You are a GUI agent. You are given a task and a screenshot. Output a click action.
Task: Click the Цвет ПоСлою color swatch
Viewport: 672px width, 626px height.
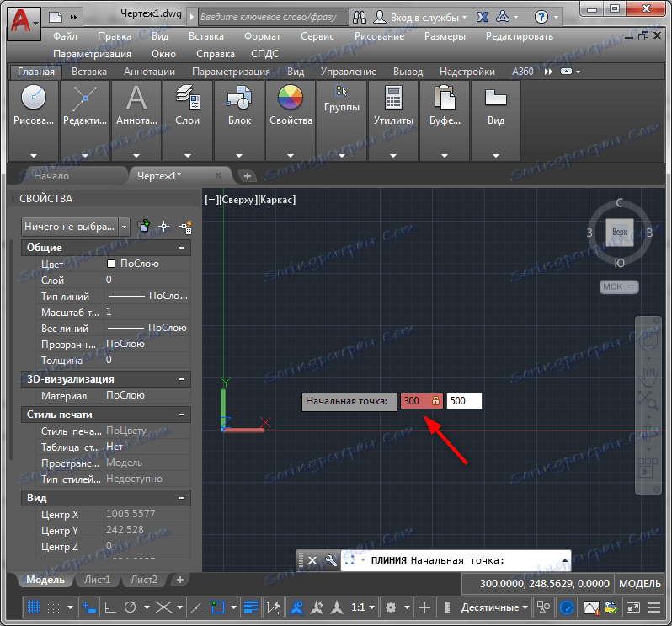point(111,264)
